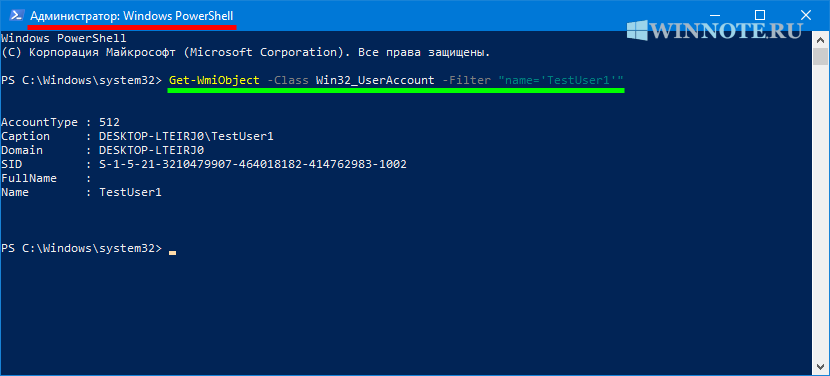This screenshot has height=376, width=830.
Task: Click the Get-WmiObject cmdlet text
Action: (214, 80)
